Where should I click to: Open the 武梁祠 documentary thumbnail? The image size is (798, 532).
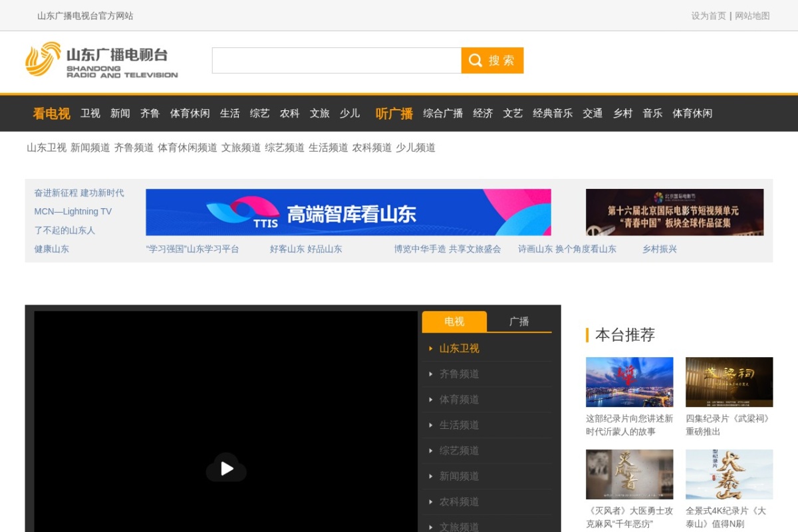coord(729,382)
